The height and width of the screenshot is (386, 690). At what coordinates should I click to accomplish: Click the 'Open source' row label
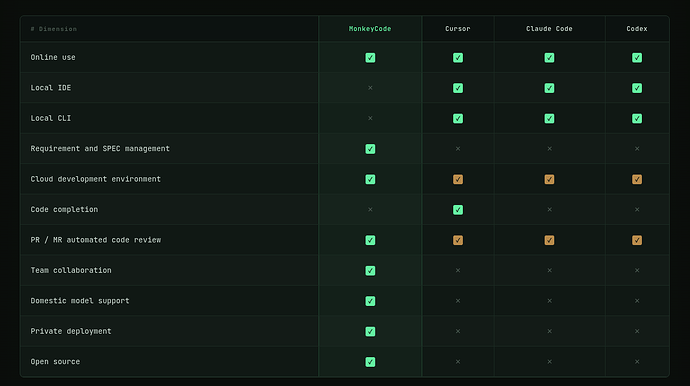pos(55,361)
